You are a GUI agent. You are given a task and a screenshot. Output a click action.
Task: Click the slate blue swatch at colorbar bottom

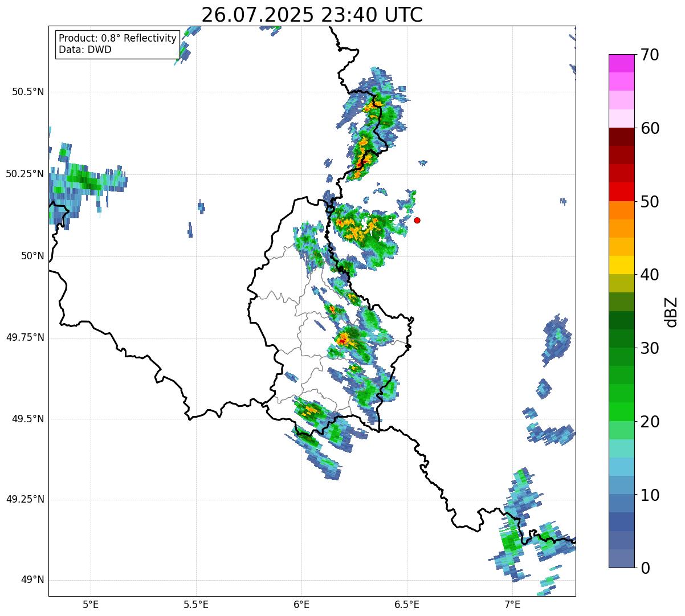[621, 558]
